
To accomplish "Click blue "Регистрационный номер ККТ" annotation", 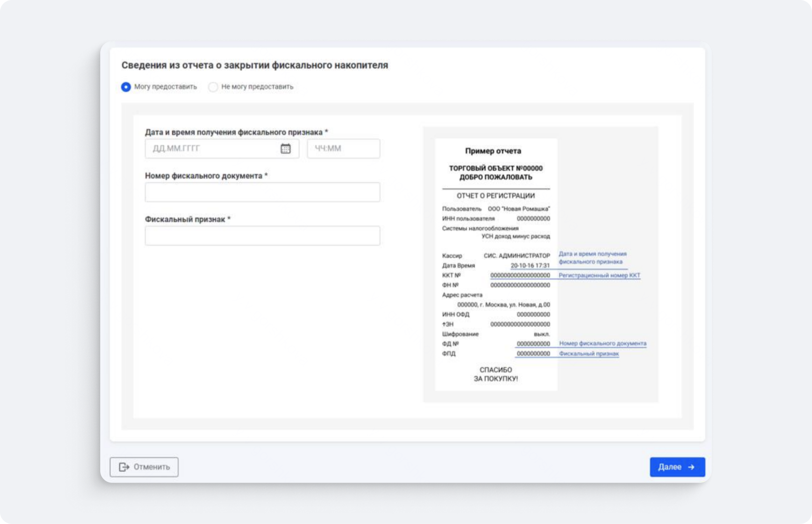I will [x=599, y=276].
